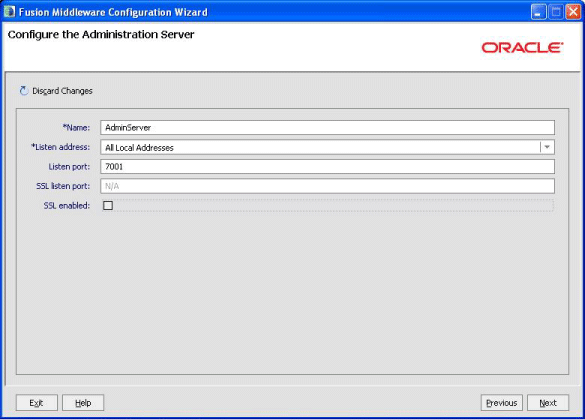Exit the configuration wizard
Screen dimensions: 585x420
pyautogui.click(x=37, y=403)
